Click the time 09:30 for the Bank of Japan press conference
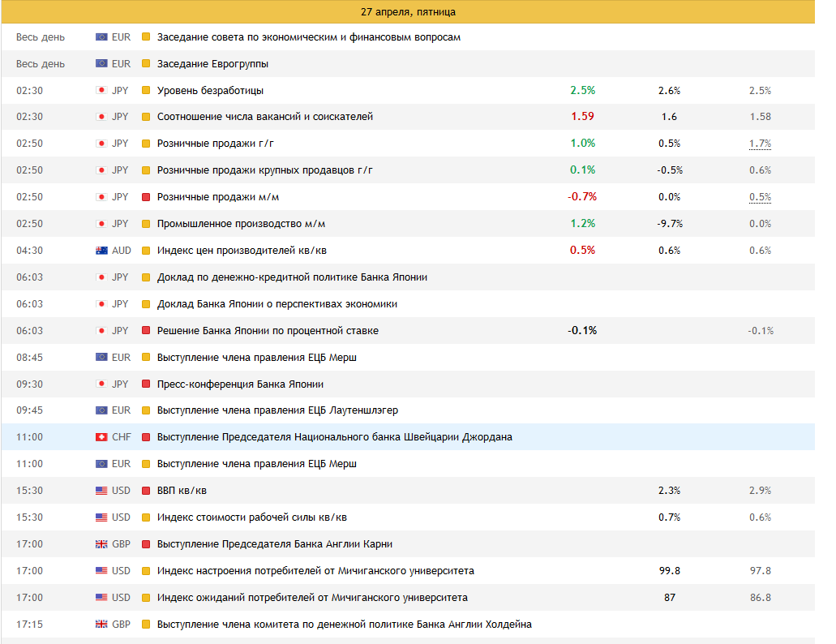Viewport: 836px width, 644px height. click(x=29, y=384)
